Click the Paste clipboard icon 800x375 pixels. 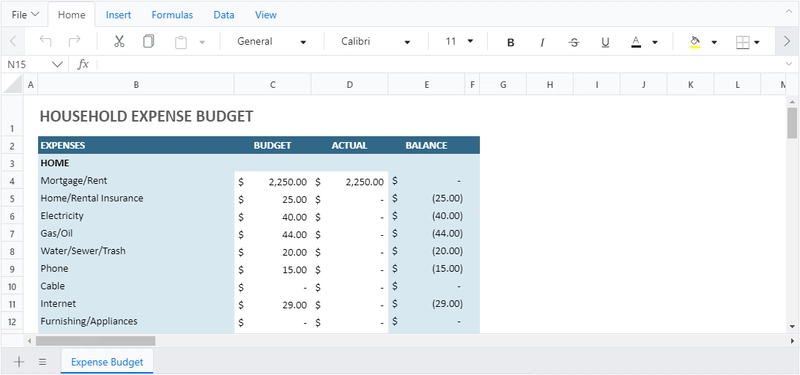click(x=181, y=42)
